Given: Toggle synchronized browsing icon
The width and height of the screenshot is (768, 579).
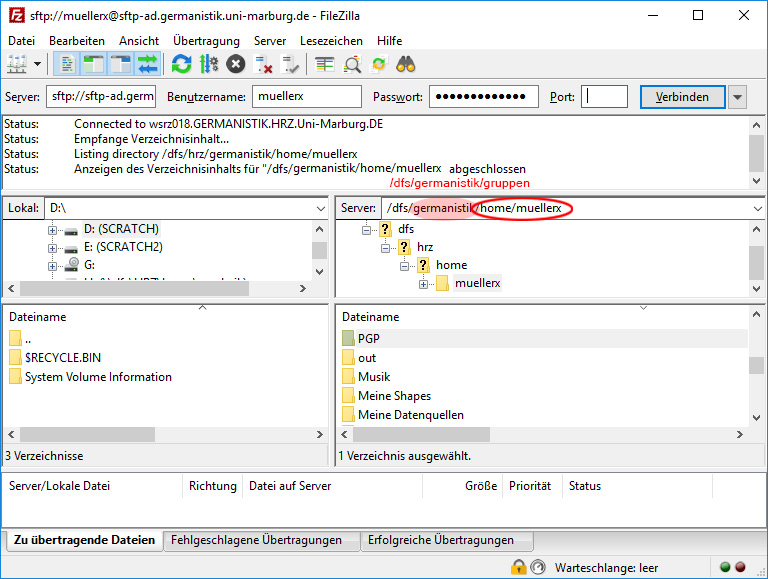Looking at the screenshot, I should click(x=379, y=64).
